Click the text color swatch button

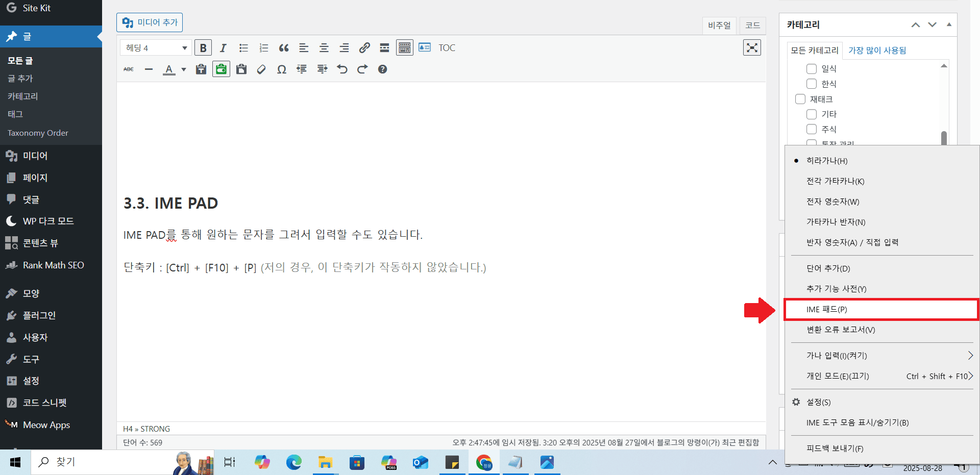[x=169, y=69]
